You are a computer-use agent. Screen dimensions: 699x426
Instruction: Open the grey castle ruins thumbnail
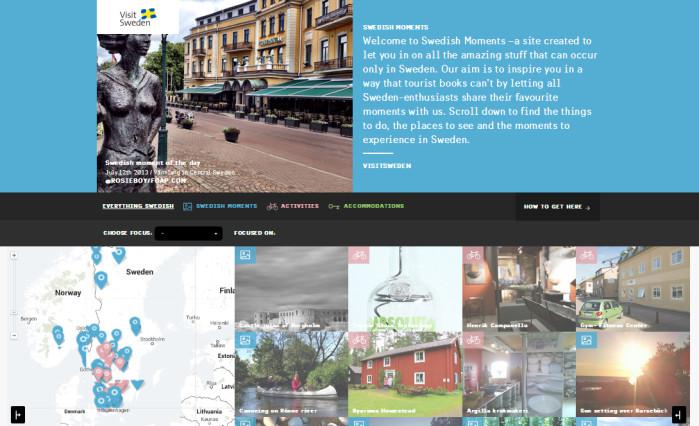[292, 289]
